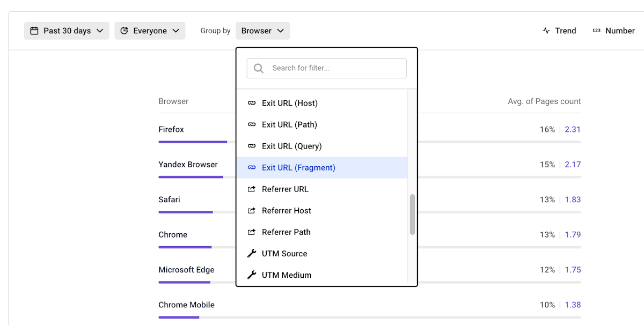644x325 pixels.
Task: Click the 1.83 value for Safari
Action: 573,200
